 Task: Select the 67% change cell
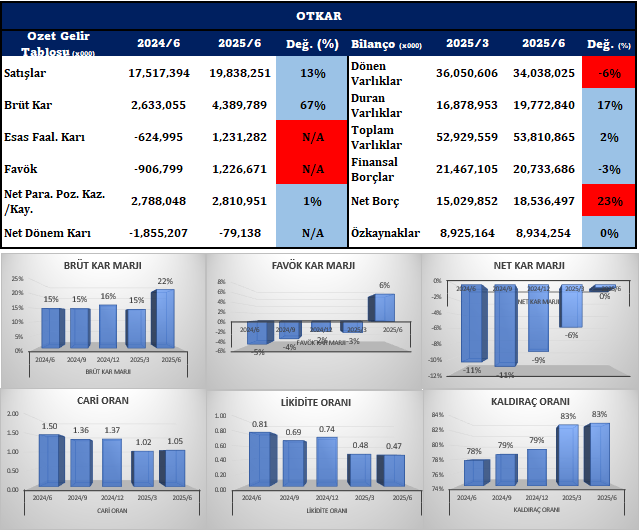tap(312, 104)
